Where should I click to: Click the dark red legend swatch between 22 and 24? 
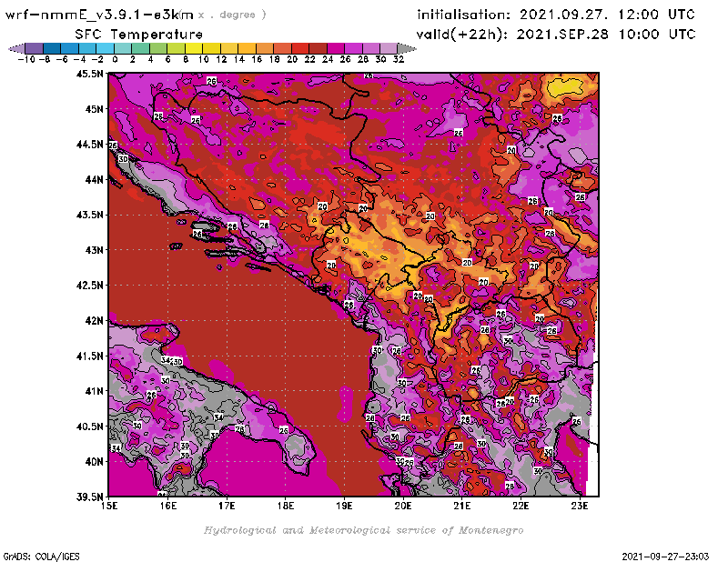point(318,48)
